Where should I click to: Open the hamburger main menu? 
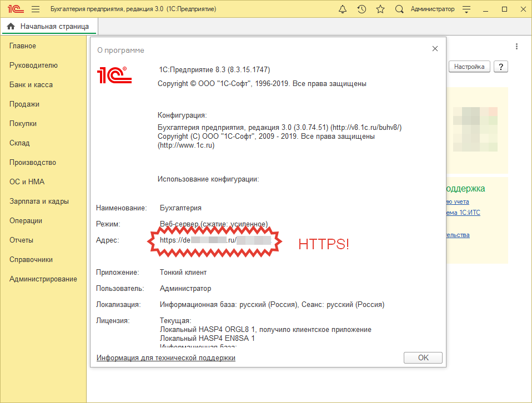point(36,9)
